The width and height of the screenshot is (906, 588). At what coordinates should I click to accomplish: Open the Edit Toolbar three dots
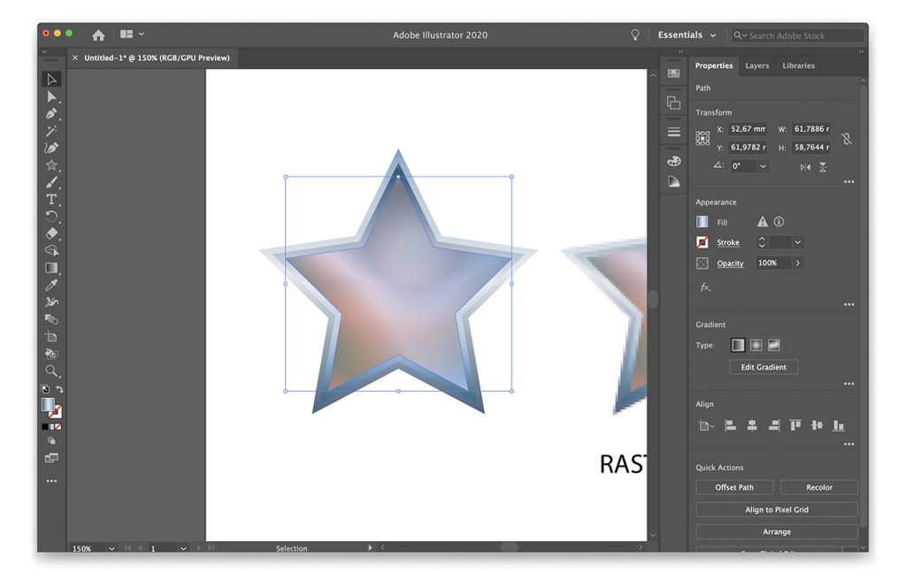point(51,480)
